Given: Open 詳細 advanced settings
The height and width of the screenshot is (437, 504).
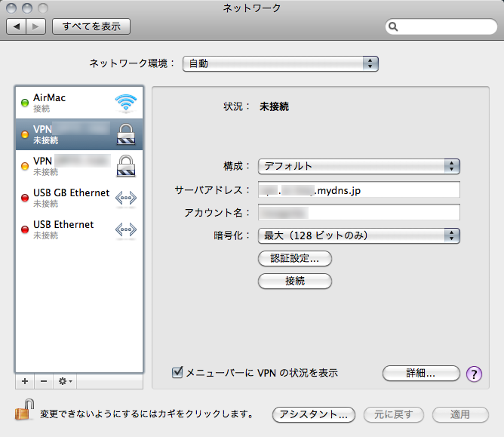Looking at the screenshot, I should click(x=420, y=373).
